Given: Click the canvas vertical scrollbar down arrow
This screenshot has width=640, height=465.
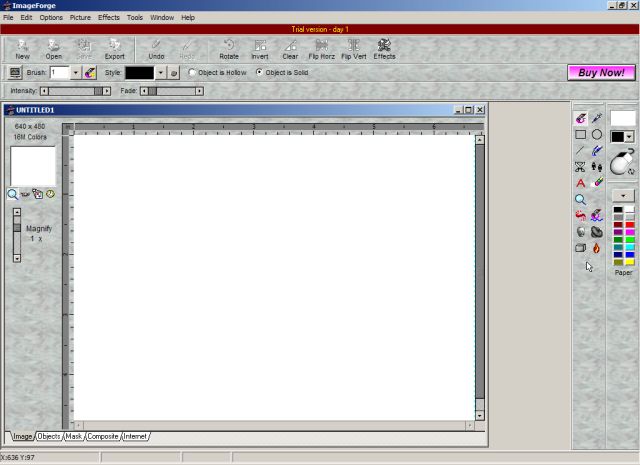Looking at the screenshot, I should coord(480,416).
